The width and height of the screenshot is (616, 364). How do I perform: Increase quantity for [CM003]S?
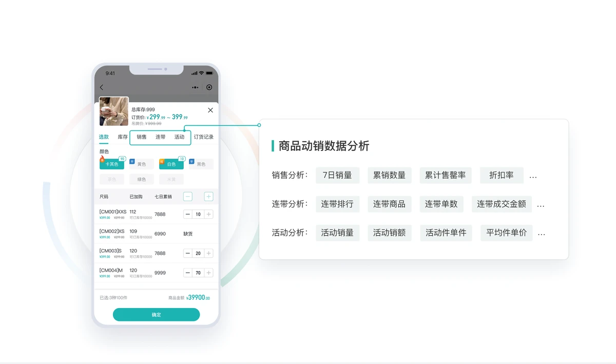coord(209,253)
